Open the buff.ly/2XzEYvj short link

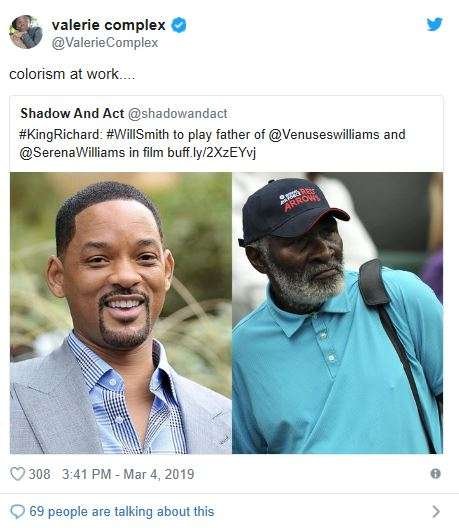[211, 153]
